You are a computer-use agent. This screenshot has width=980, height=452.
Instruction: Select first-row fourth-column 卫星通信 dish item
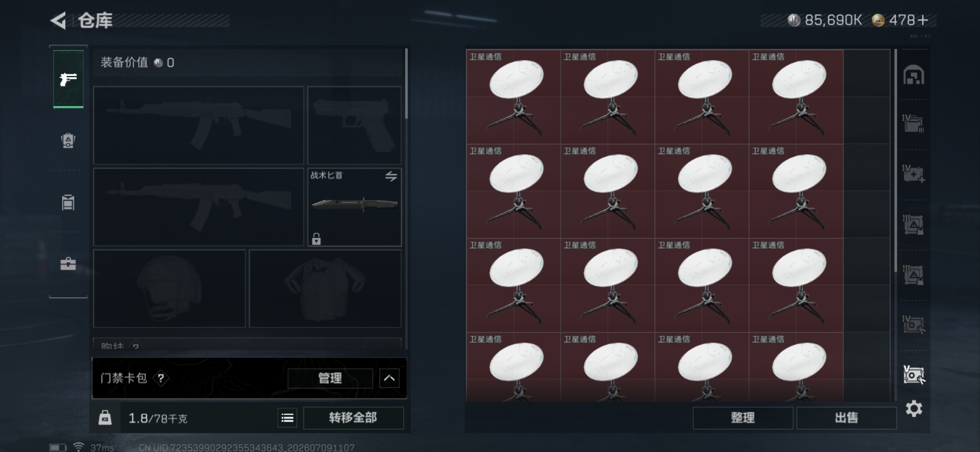(796, 97)
